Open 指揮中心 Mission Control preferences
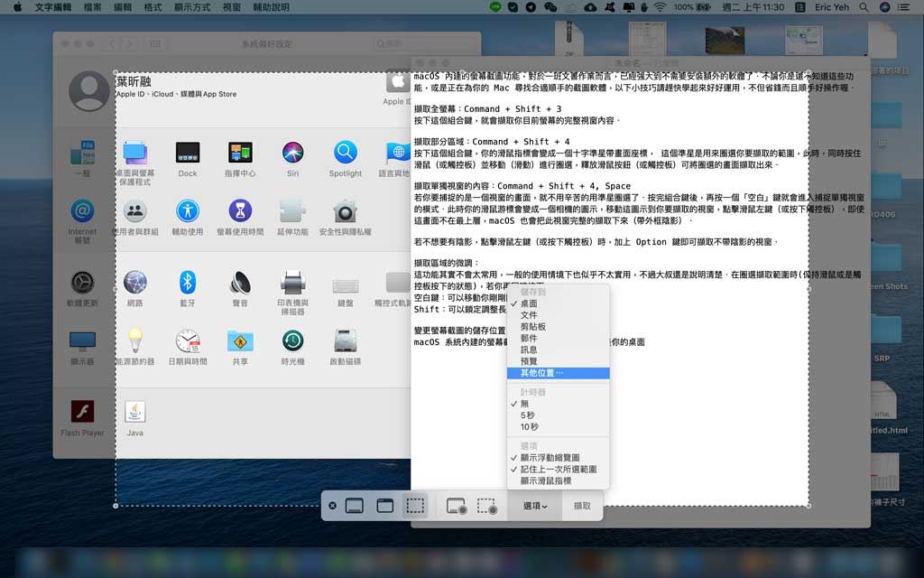Image resolution: width=924 pixels, height=578 pixels. point(240,153)
